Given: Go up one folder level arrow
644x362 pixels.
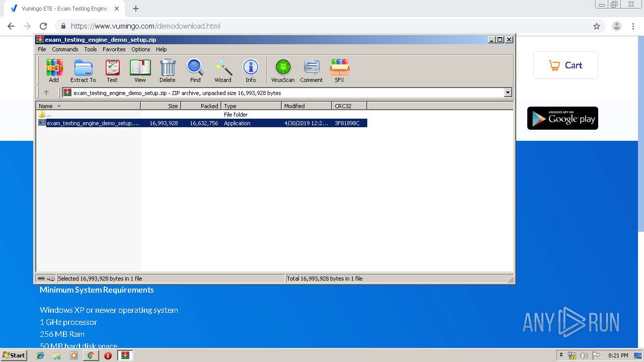Looking at the screenshot, I should click(46, 93).
